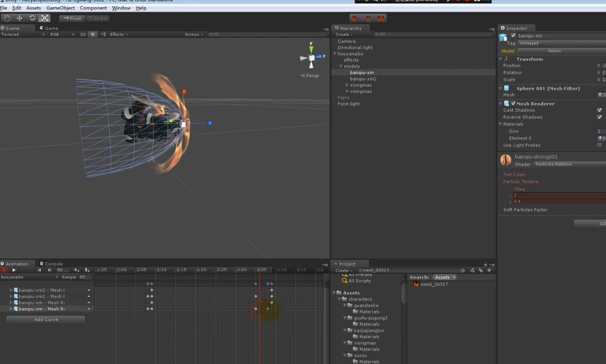
Task: Open the Particles/Additive shader dropdown
Action: (570, 164)
